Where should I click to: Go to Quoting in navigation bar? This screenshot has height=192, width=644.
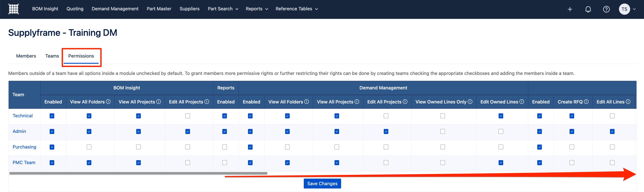pos(75,9)
